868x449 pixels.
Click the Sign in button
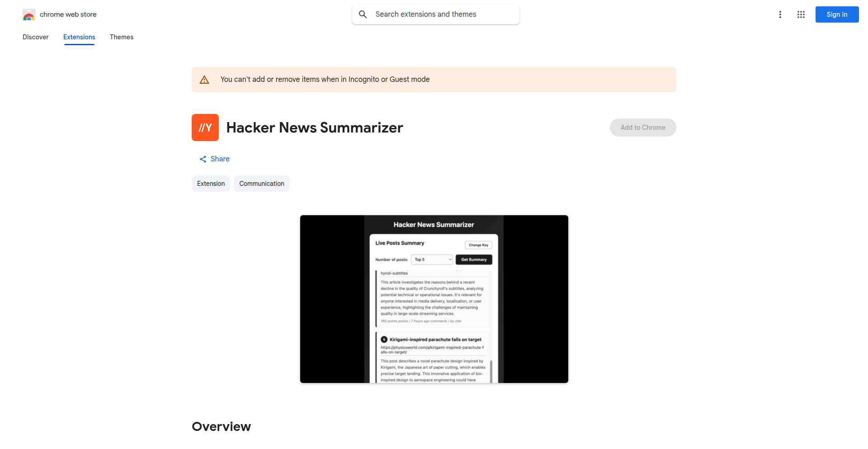pos(837,14)
